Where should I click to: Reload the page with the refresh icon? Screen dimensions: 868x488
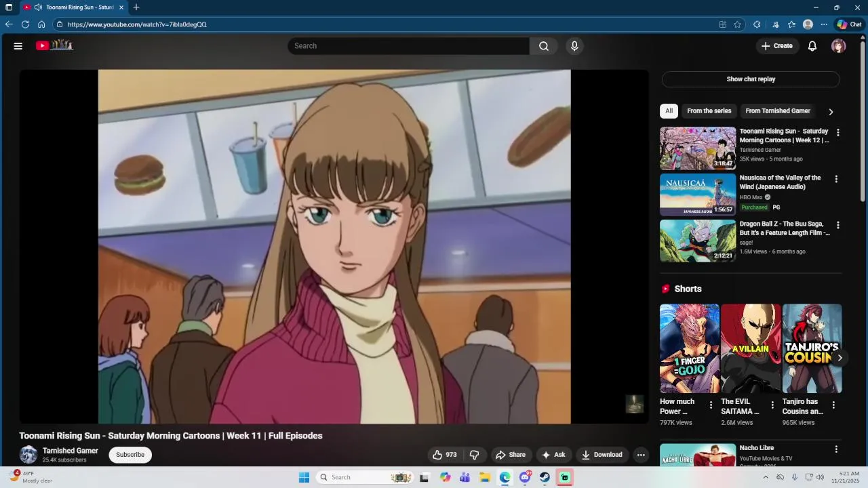(25, 24)
